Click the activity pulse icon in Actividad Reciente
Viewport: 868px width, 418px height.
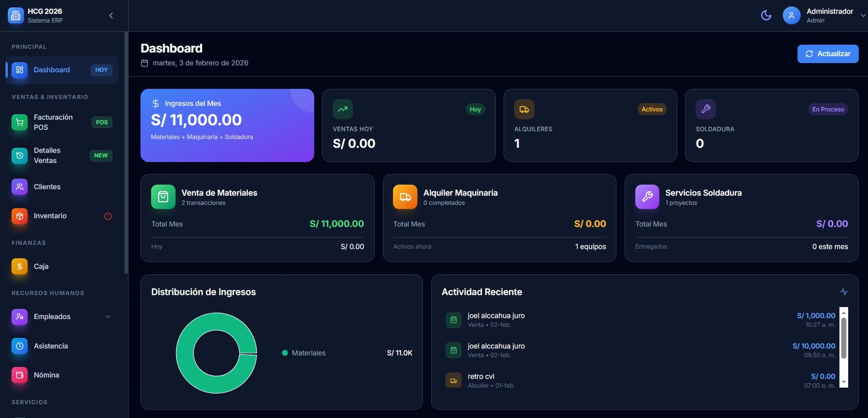844,292
